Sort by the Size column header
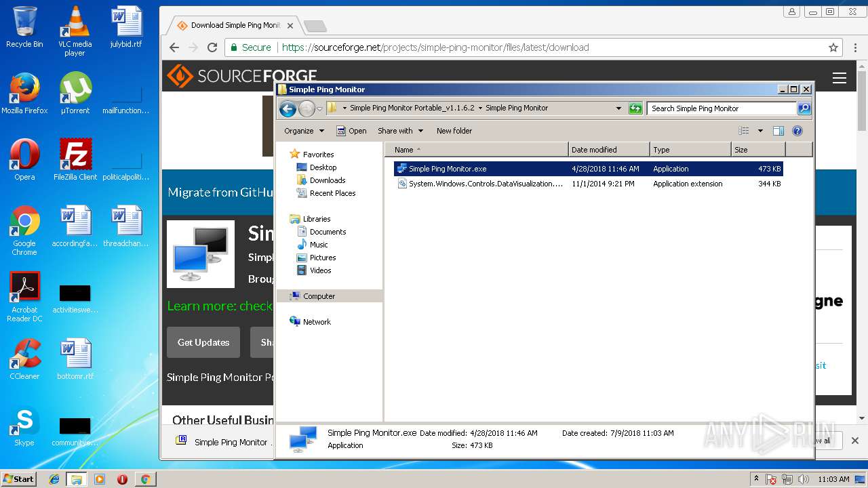This screenshot has height=488, width=868. (x=757, y=150)
